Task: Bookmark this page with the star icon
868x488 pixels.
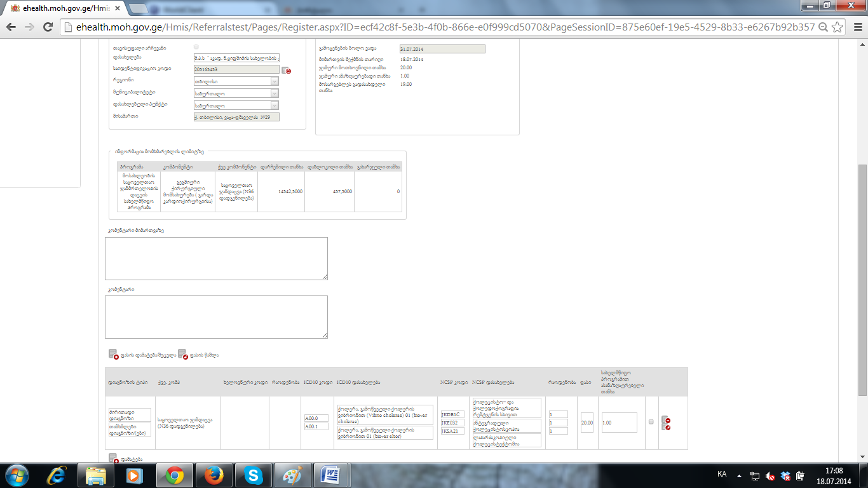Action: click(x=837, y=27)
